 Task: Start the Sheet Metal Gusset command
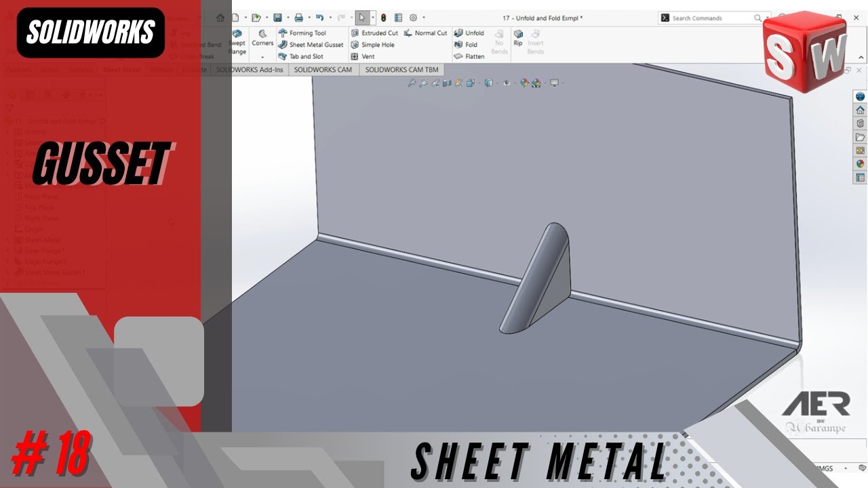311,45
